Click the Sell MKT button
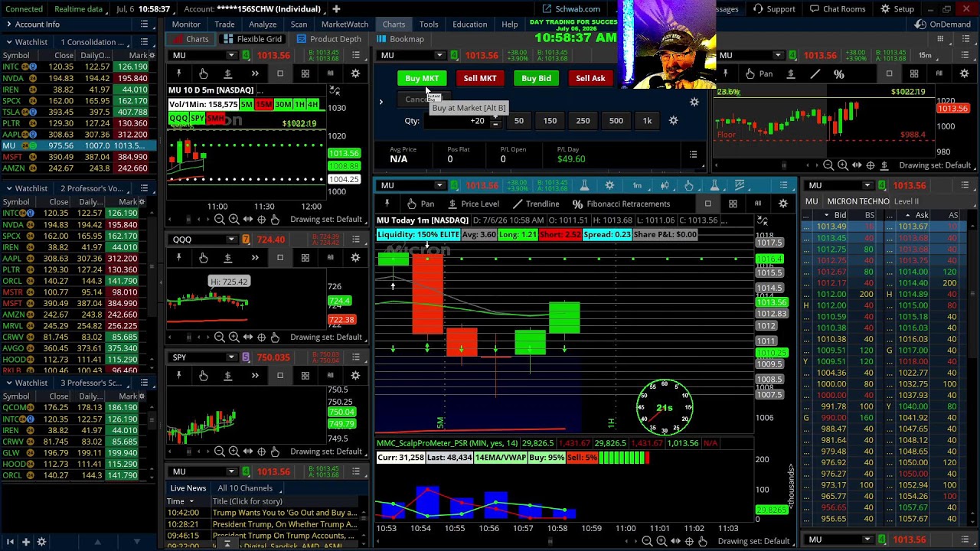The image size is (980, 551). (x=480, y=78)
